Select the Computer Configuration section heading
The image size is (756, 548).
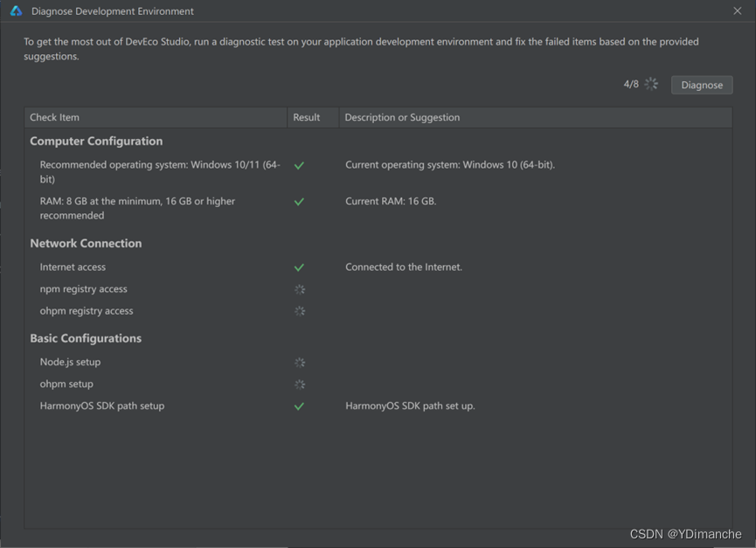point(96,142)
